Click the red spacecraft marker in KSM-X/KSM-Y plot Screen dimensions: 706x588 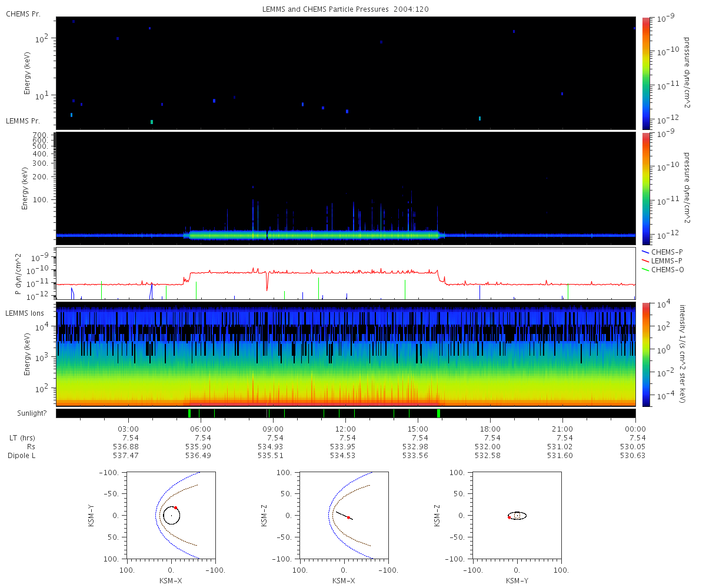[175, 507]
